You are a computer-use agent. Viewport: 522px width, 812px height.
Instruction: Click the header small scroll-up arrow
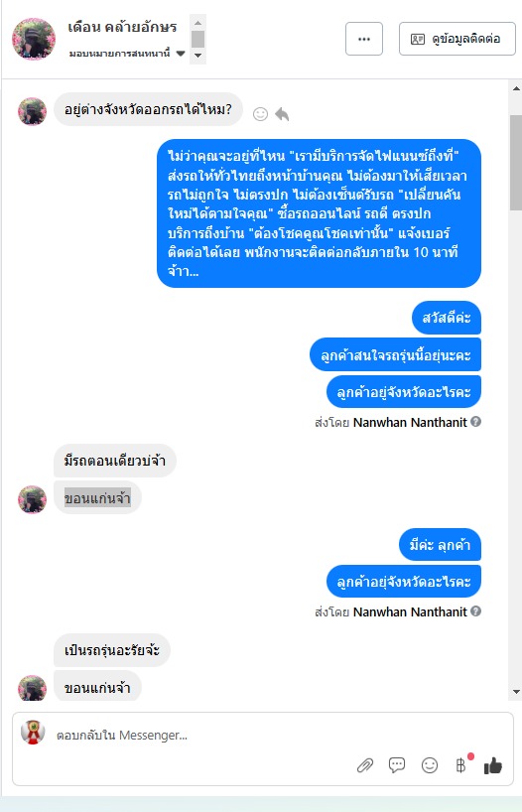coord(197,23)
